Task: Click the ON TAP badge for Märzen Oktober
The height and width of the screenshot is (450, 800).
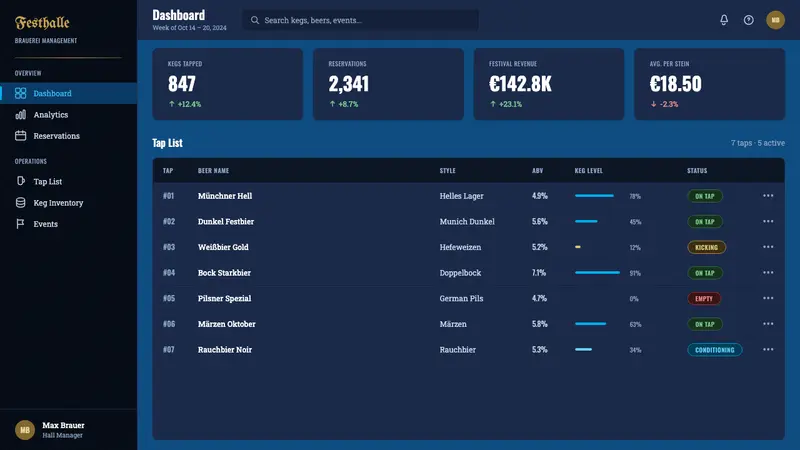Action: click(705, 324)
